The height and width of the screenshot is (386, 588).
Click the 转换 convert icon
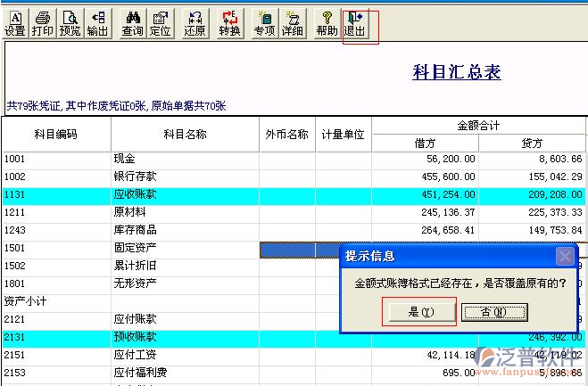230,24
